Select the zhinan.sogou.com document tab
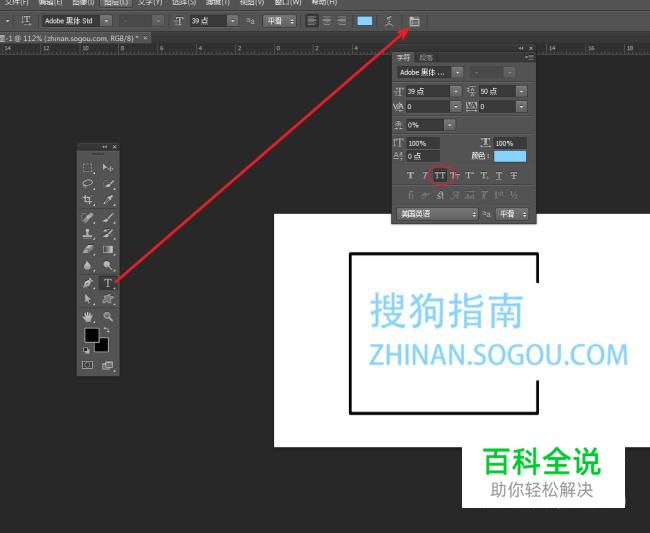The image size is (650, 533). tap(74, 39)
